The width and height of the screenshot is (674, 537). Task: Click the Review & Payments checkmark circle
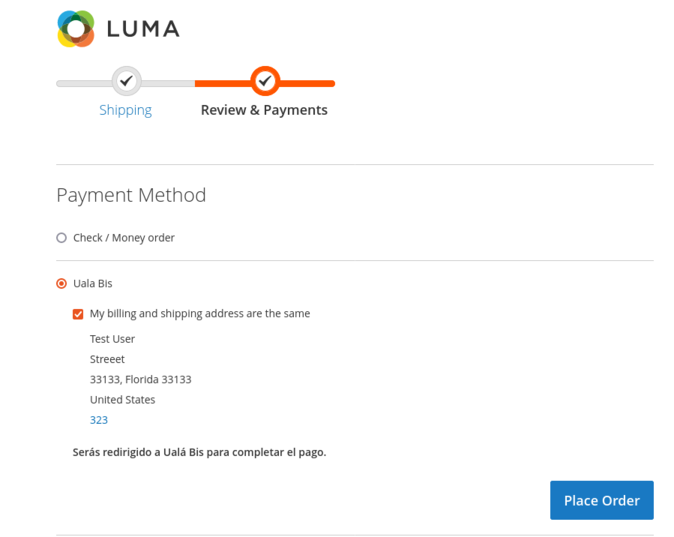[x=265, y=81]
